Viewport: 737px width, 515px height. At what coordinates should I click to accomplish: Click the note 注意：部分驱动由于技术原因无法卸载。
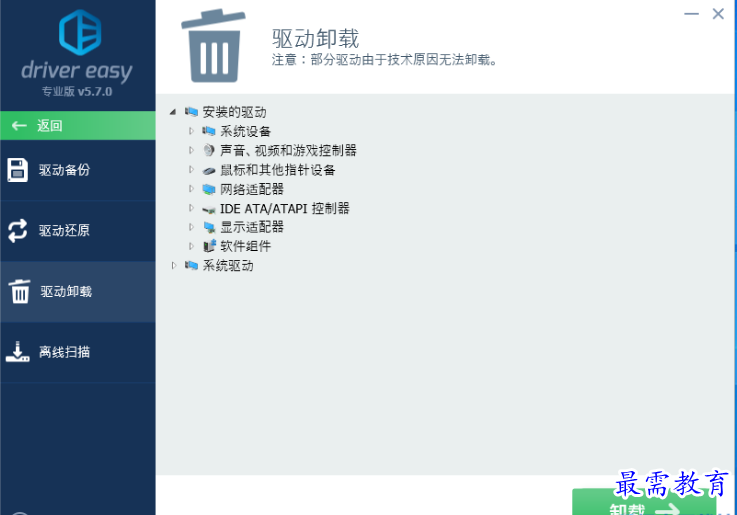[384, 60]
